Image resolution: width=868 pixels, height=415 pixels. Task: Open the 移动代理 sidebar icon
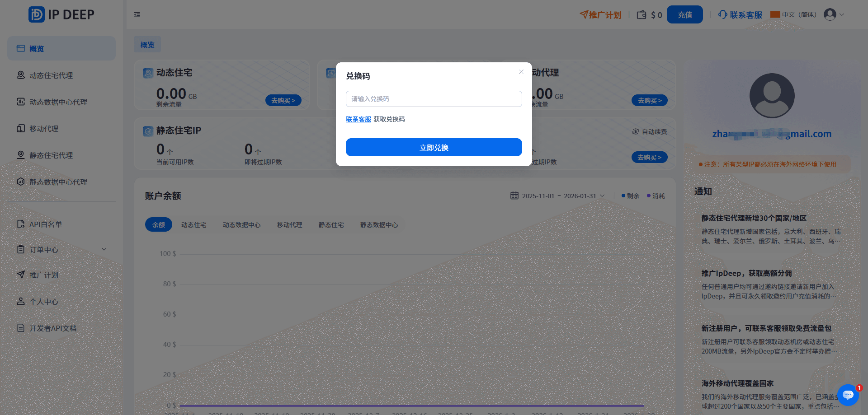pyautogui.click(x=20, y=128)
